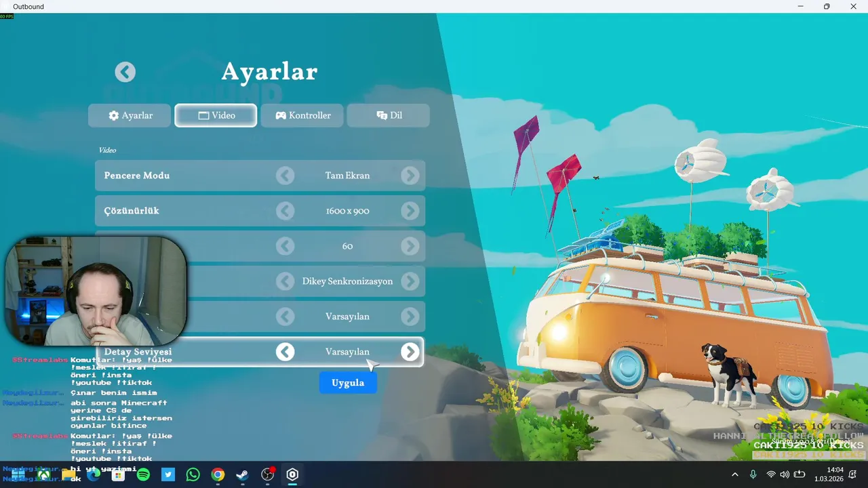Image resolution: width=868 pixels, height=488 pixels.
Task: Click the 1600 x 900 resolution value
Action: 347,211
